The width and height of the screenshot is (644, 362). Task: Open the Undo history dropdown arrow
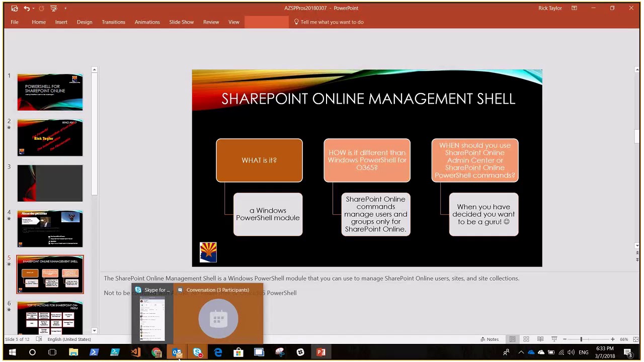coord(33,8)
